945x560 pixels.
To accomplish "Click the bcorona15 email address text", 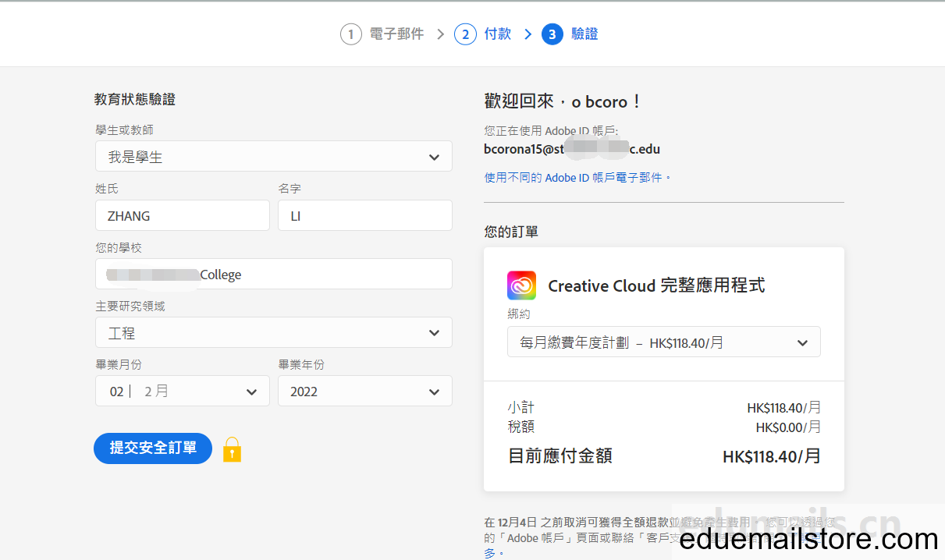I will point(572,149).
